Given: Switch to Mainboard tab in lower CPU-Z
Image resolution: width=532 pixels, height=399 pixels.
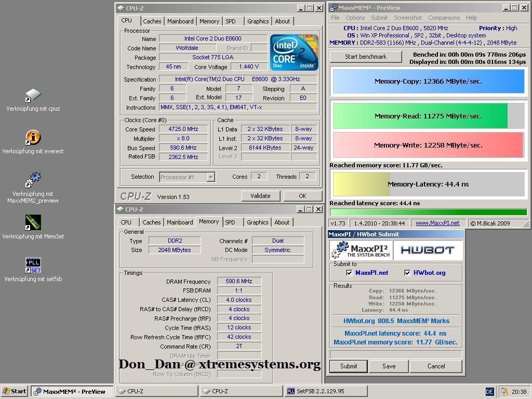Looking at the screenshot, I should 180,222.
